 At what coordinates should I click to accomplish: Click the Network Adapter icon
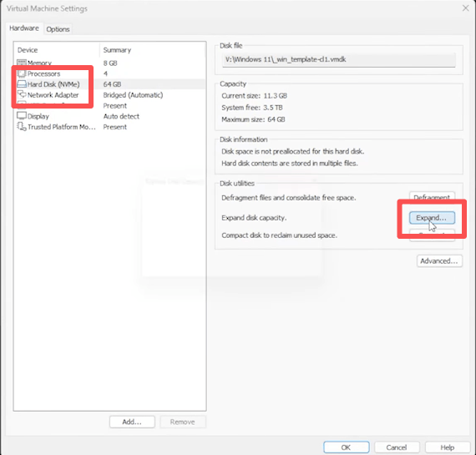[x=22, y=94]
